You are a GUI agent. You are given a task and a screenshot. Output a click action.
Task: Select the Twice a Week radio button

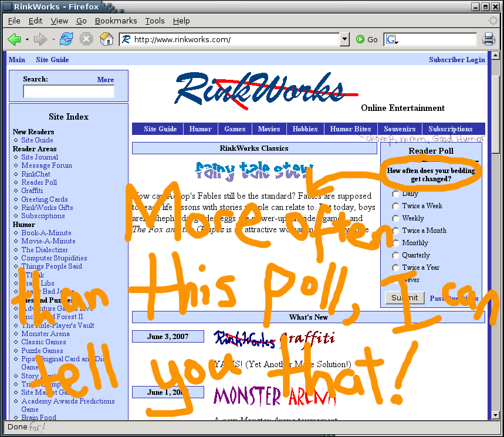(x=395, y=206)
